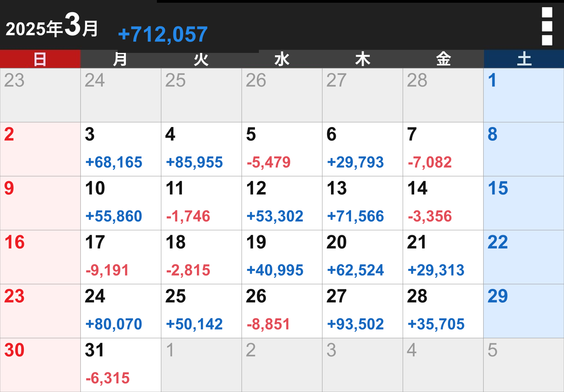Select the 日 Sunday column header

40,59
